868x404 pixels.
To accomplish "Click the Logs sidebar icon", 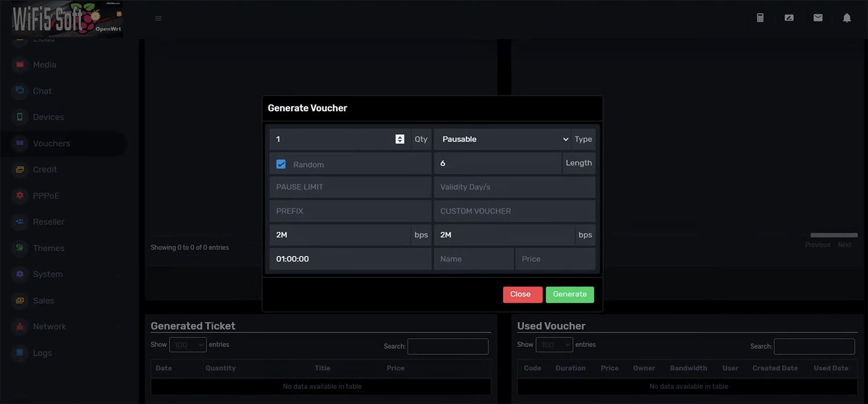I will (x=20, y=352).
